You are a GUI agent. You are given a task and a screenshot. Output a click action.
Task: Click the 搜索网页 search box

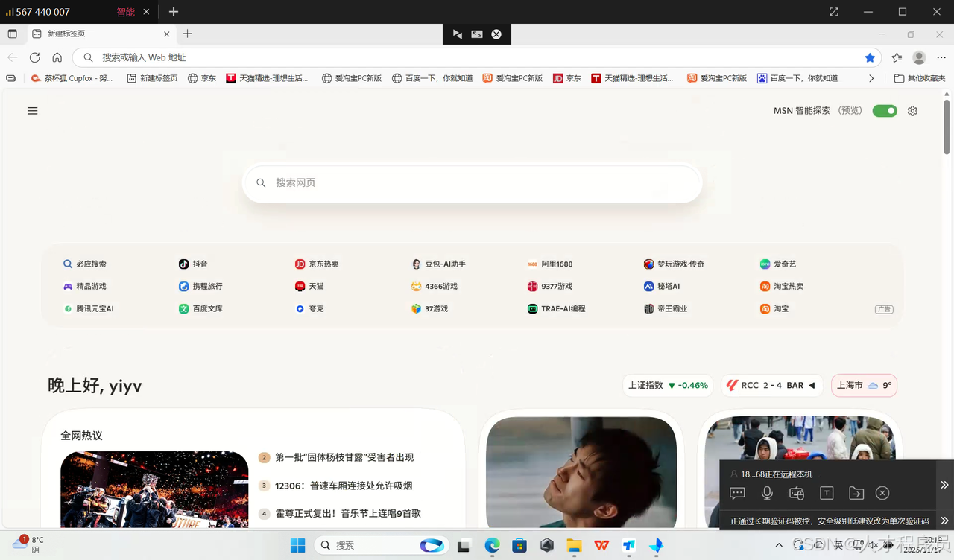[472, 182]
